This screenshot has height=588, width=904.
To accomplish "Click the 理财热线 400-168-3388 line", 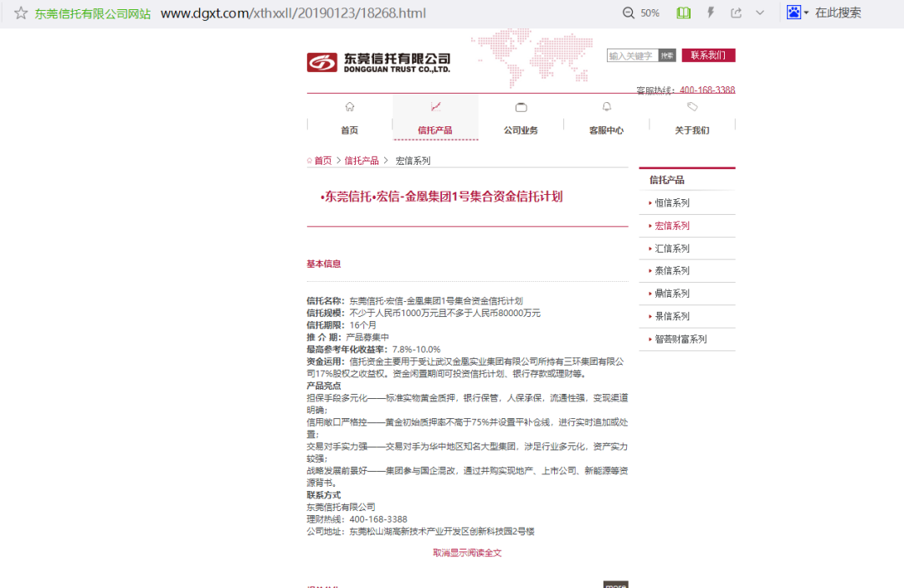I will tap(357, 519).
